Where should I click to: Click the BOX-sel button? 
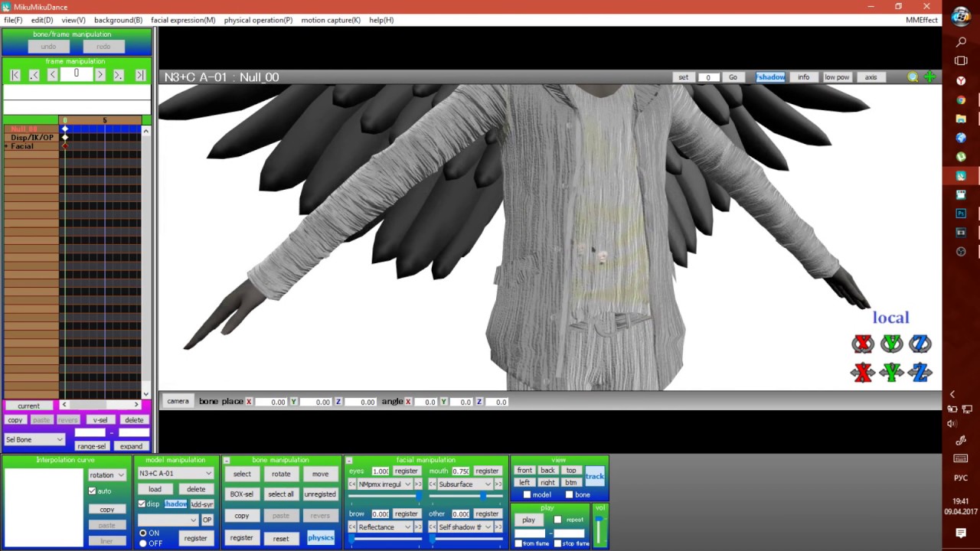click(x=242, y=494)
